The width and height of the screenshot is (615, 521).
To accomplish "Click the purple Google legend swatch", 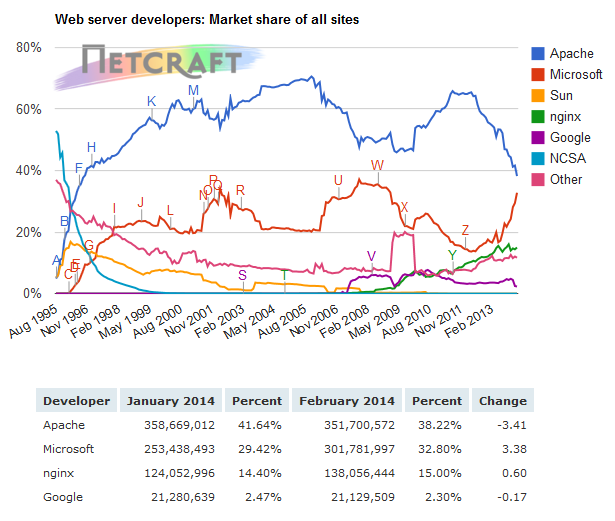I will point(538,138).
